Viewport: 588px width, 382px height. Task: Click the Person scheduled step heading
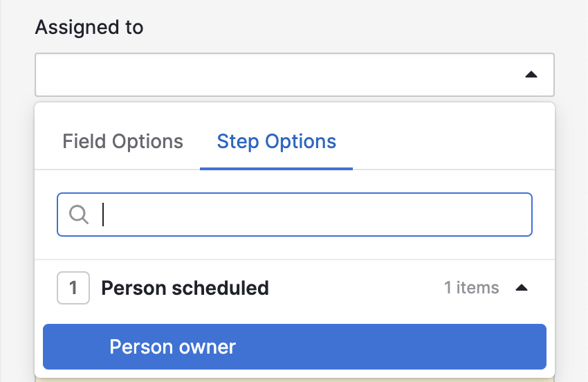(185, 288)
